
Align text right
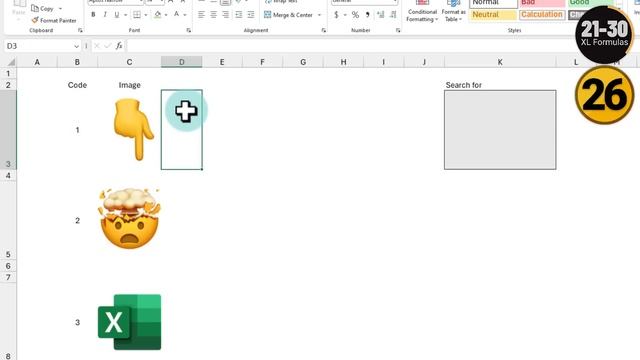tap(226, 15)
